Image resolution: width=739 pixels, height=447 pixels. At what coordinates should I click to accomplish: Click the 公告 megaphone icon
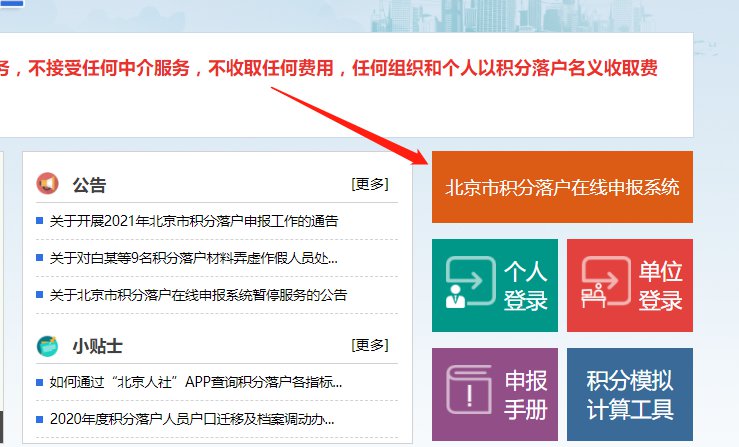48,183
